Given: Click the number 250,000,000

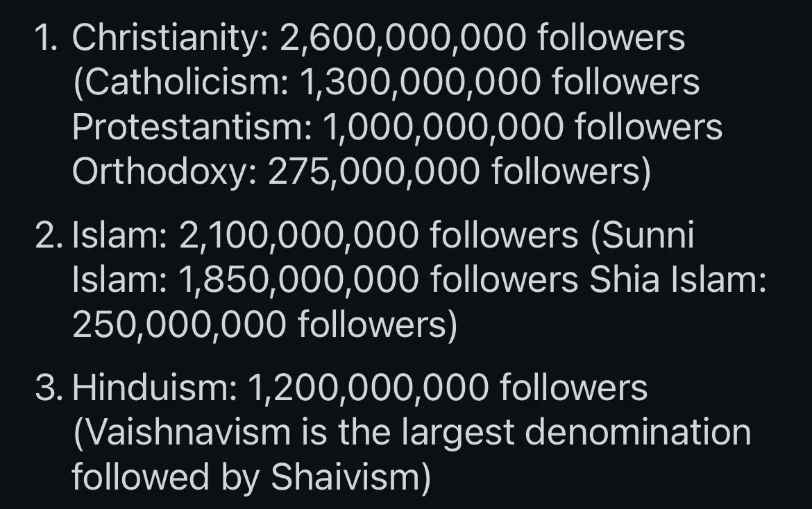Looking at the screenshot, I should click(179, 325).
